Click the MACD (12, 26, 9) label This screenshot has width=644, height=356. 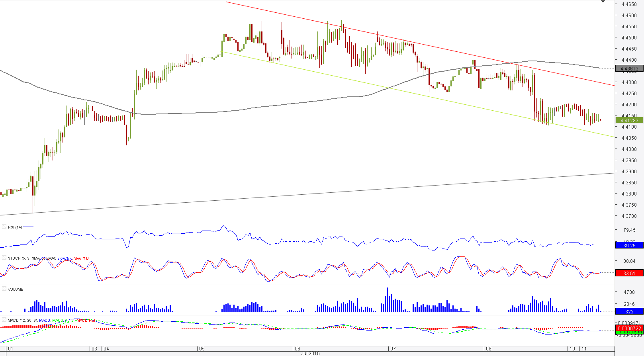[23, 321]
